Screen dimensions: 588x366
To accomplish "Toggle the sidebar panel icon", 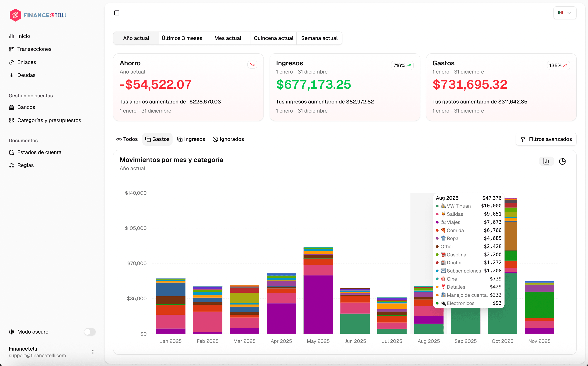I will click(x=117, y=13).
